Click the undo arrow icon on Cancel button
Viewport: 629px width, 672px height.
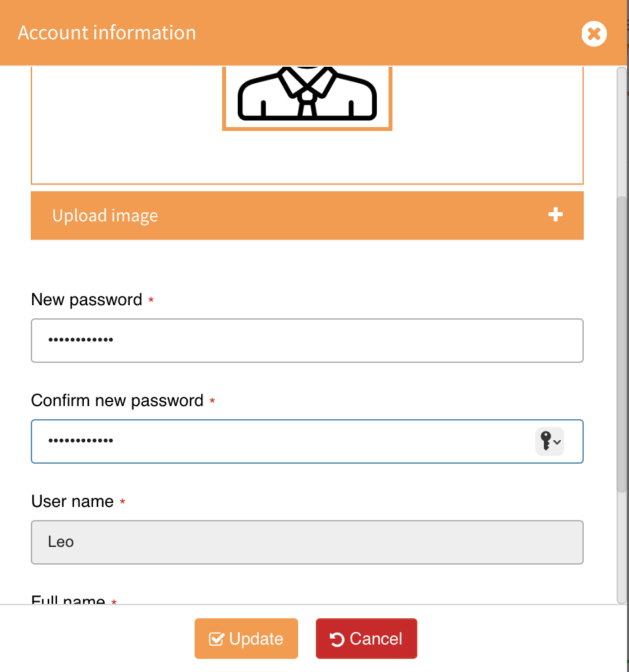click(337, 639)
